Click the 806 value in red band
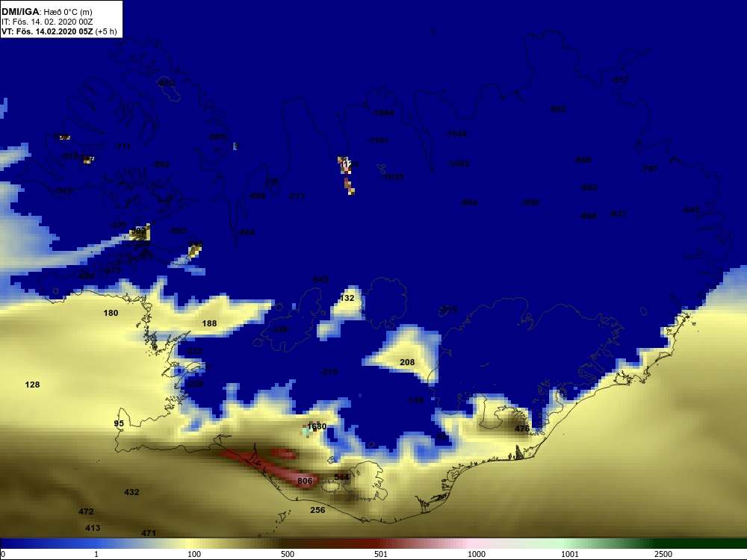747x560 pixels. (x=305, y=480)
